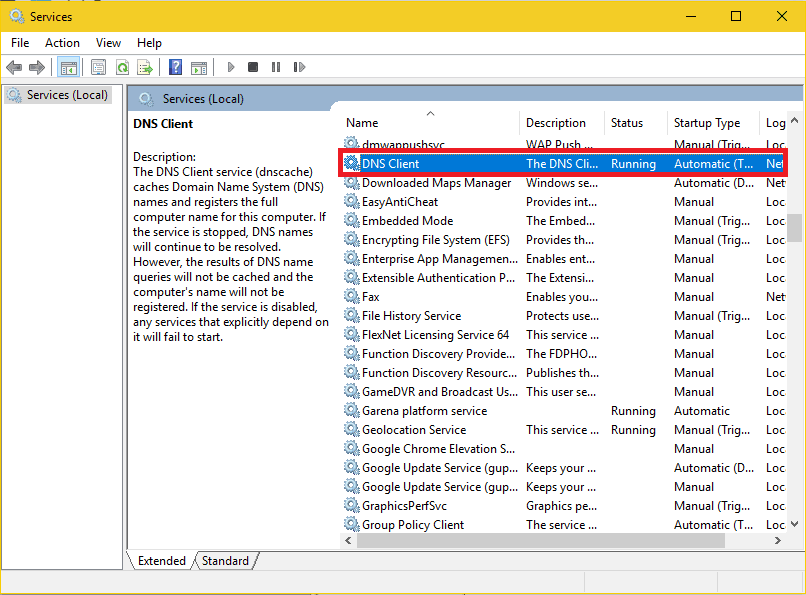The height and width of the screenshot is (595, 806).
Task: Click the Stop Service square icon
Action: click(253, 67)
